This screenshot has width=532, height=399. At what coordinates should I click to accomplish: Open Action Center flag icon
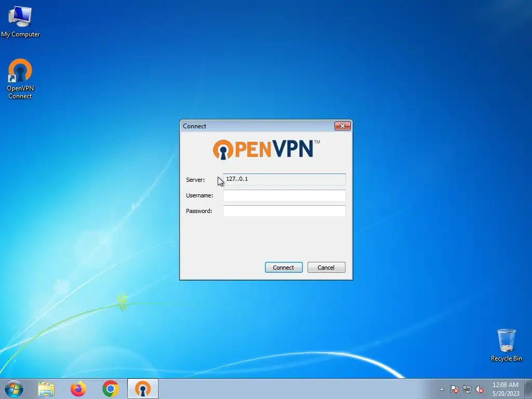point(455,389)
